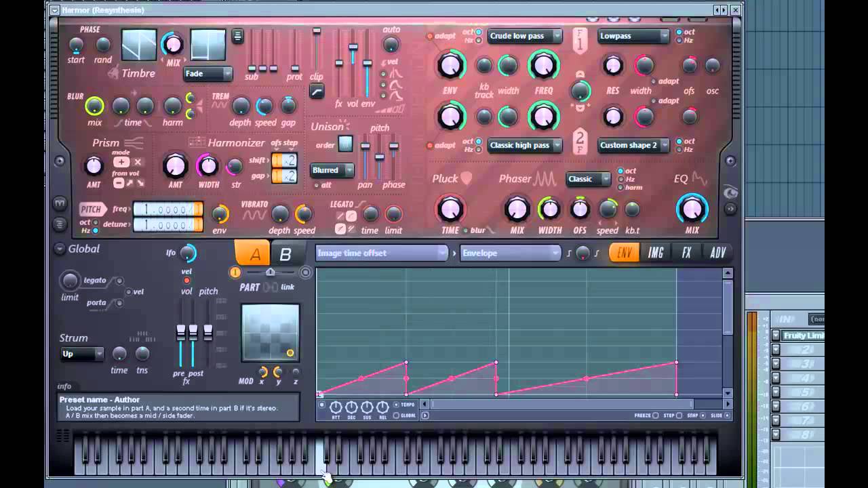Enable the envelope TEMPO option

coord(397,405)
